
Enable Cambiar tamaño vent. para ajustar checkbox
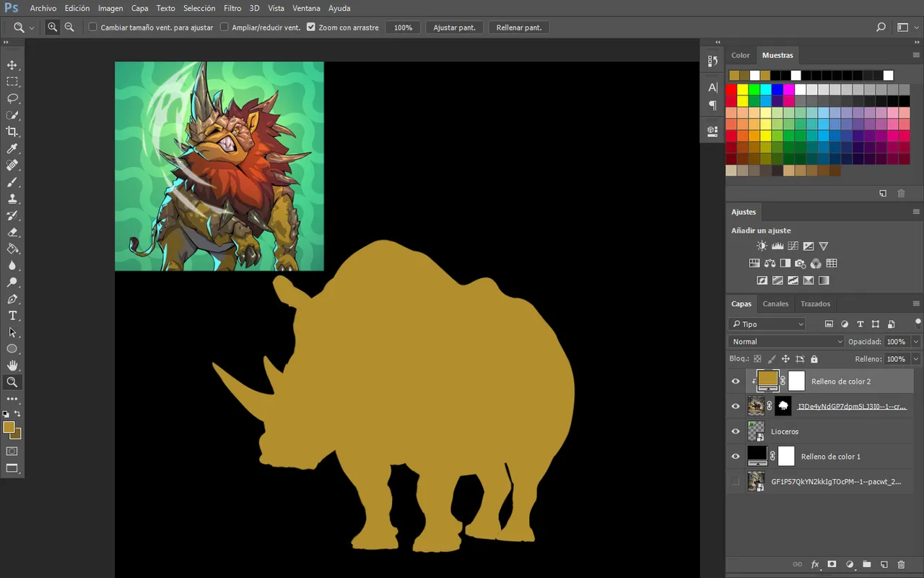(x=92, y=27)
